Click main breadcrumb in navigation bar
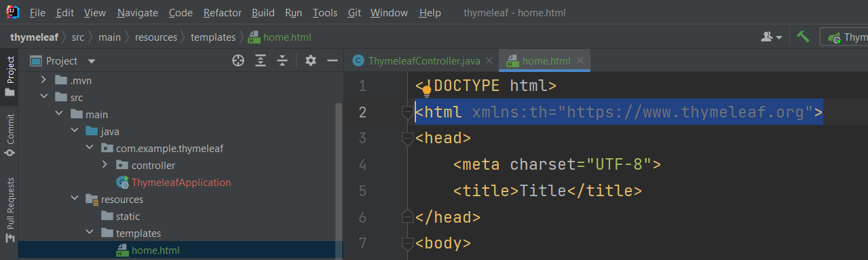 (109, 37)
